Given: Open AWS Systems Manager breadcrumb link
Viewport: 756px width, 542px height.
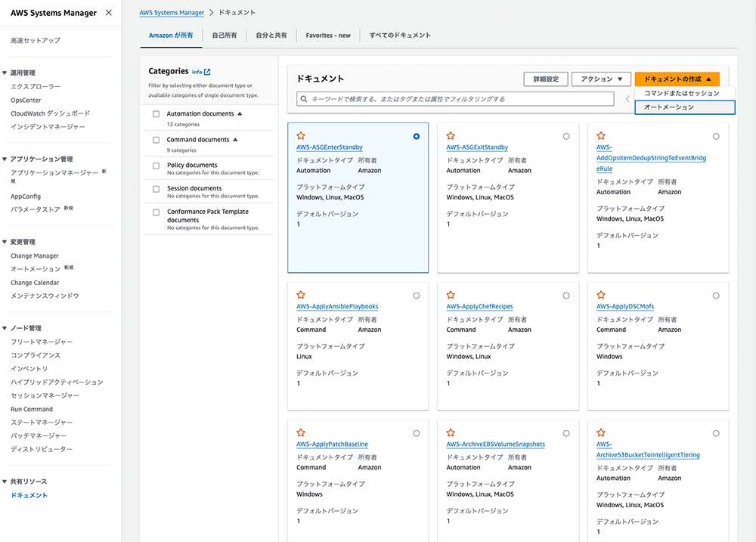Looking at the screenshot, I should (172, 13).
